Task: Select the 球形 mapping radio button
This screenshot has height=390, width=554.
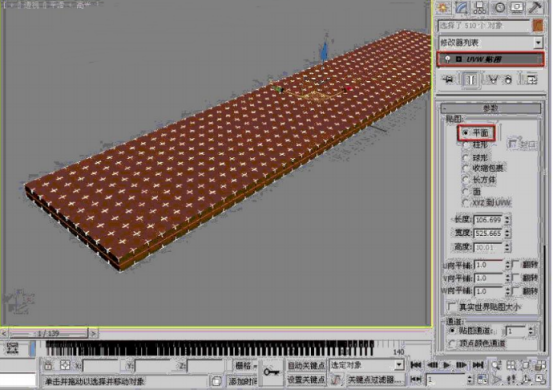Action: coord(466,157)
